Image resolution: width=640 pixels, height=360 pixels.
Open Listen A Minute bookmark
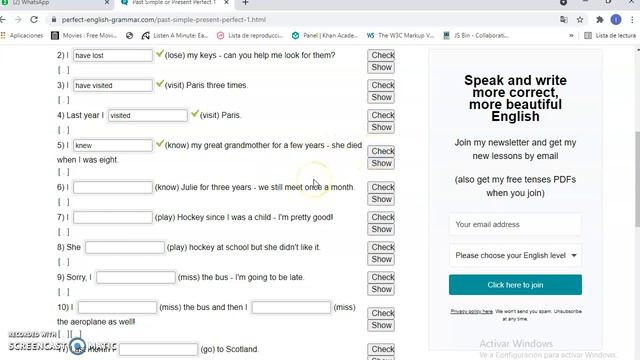175,36
